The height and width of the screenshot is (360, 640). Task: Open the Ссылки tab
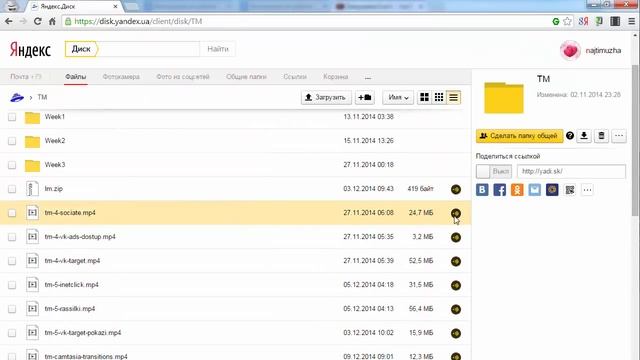pos(295,77)
